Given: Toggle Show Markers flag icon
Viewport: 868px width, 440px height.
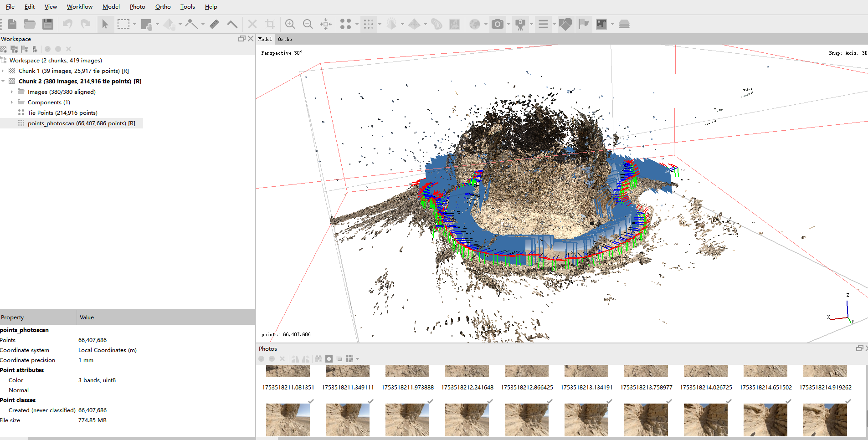Looking at the screenshot, I should [583, 24].
